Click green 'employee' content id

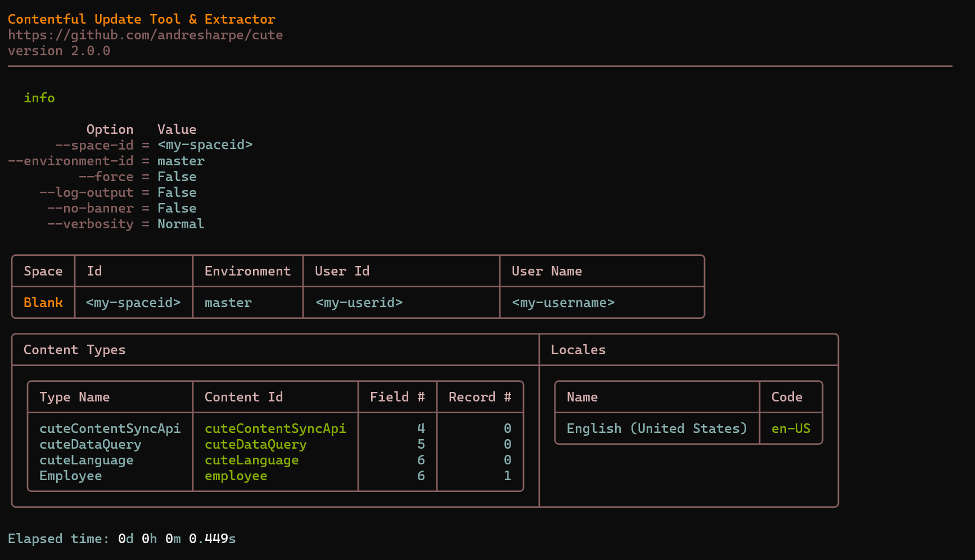click(236, 476)
